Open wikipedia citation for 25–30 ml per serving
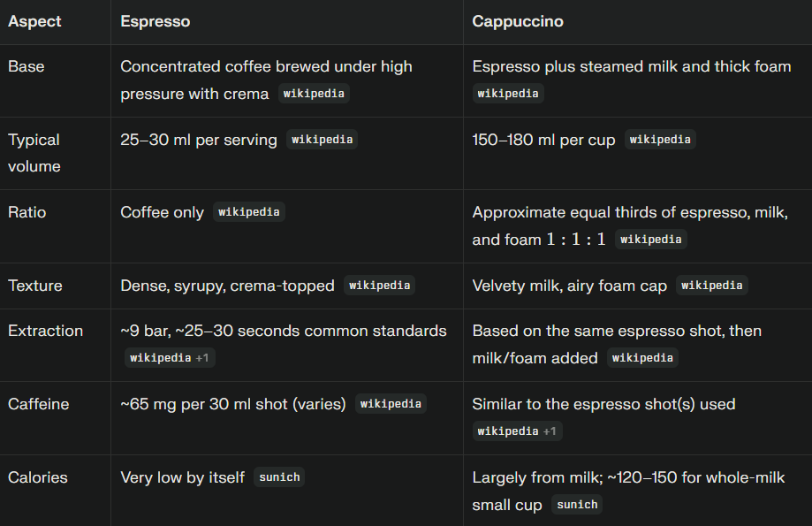 point(322,140)
